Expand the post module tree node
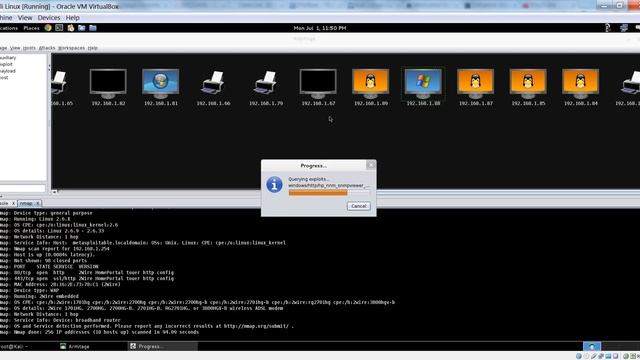 click(x=4, y=77)
